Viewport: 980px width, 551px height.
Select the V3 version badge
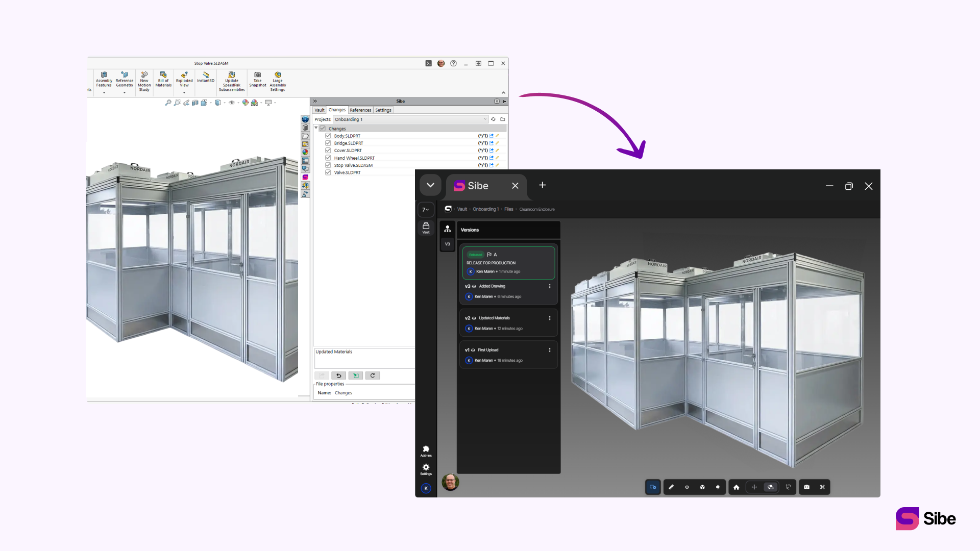[448, 244]
